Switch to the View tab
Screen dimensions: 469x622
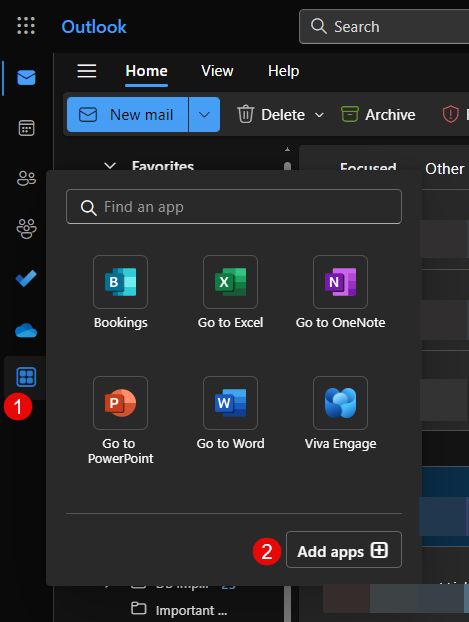[x=217, y=71]
